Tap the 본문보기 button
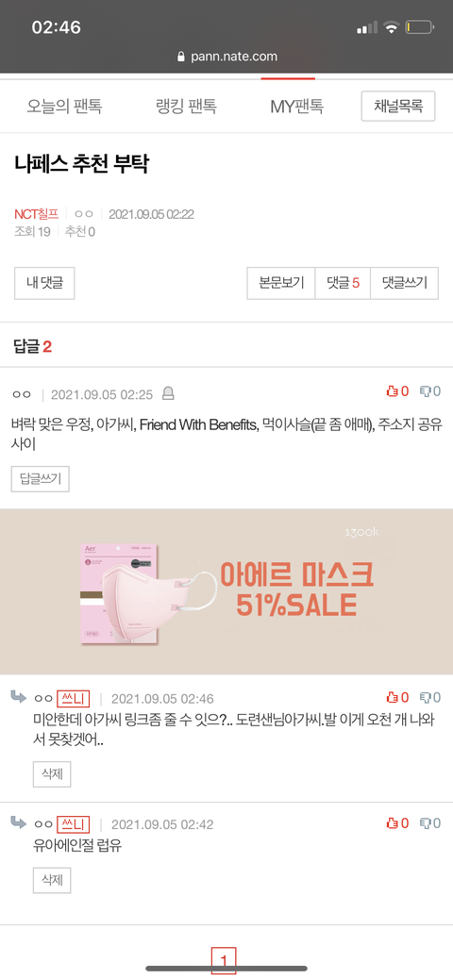Viewport: 453px width, 980px height. (x=281, y=283)
